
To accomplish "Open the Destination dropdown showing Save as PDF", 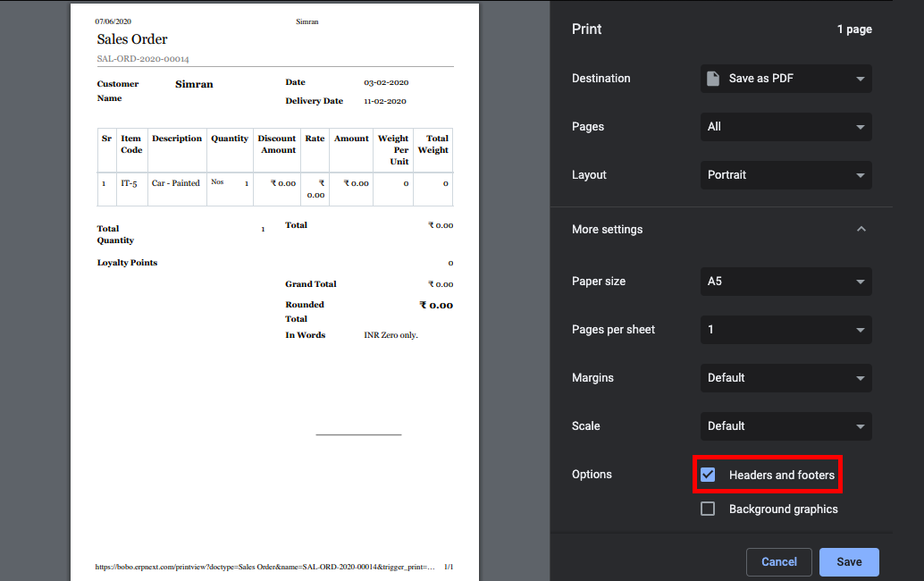I will [x=785, y=79].
